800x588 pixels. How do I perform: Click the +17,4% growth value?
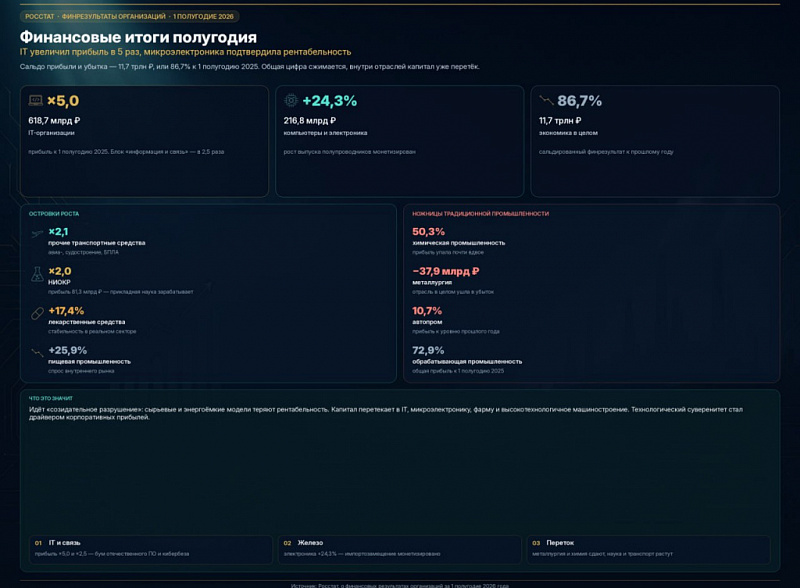66,311
